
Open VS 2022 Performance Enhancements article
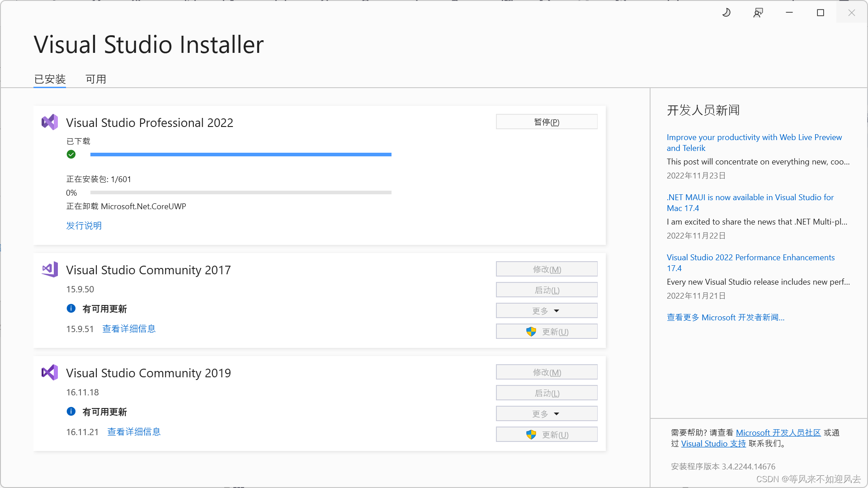[x=750, y=263]
